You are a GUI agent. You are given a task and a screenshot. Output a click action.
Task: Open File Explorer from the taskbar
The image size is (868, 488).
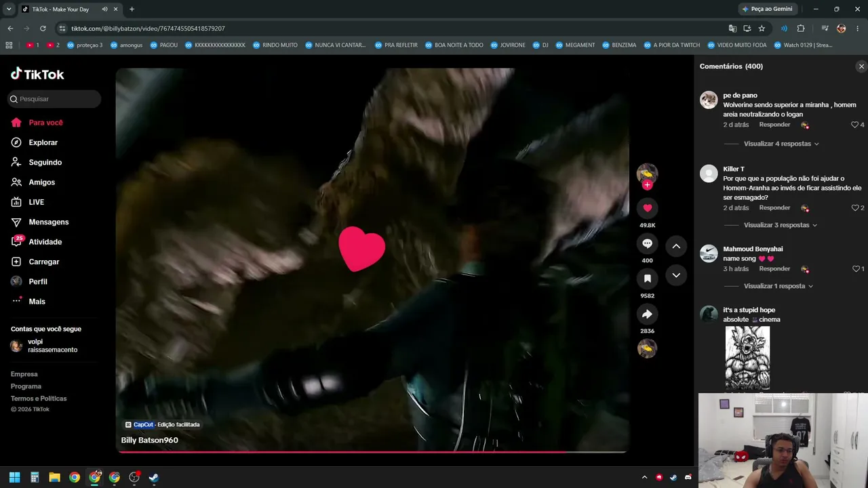point(54,477)
